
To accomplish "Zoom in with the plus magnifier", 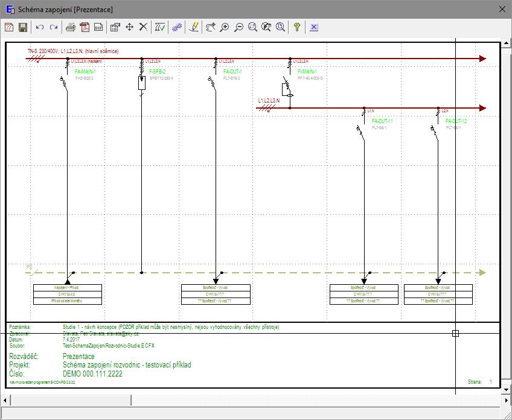I will tap(225, 27).
